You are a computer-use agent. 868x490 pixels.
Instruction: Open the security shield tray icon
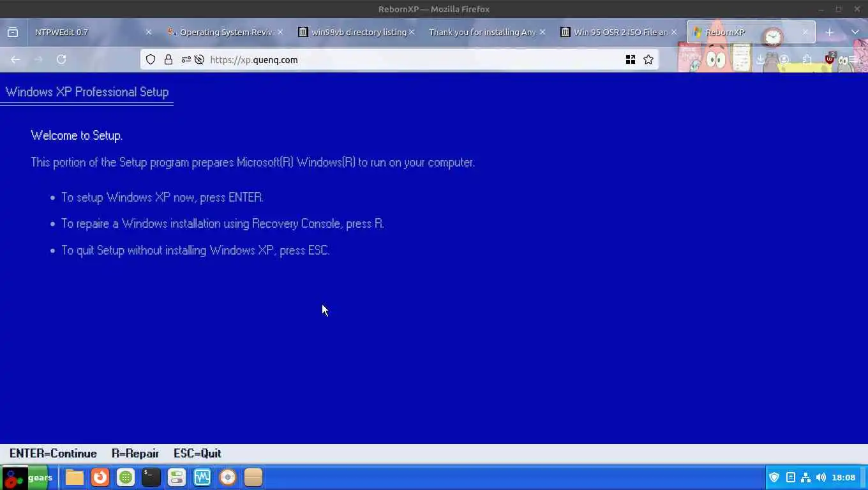(x=774, y=477)
